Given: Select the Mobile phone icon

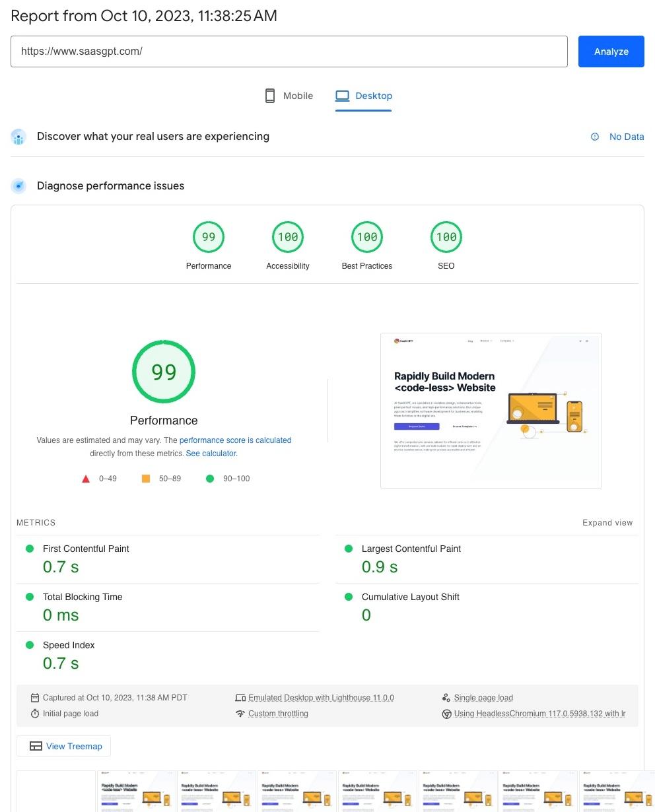Looking at the screenshot, I should (269, 95).
